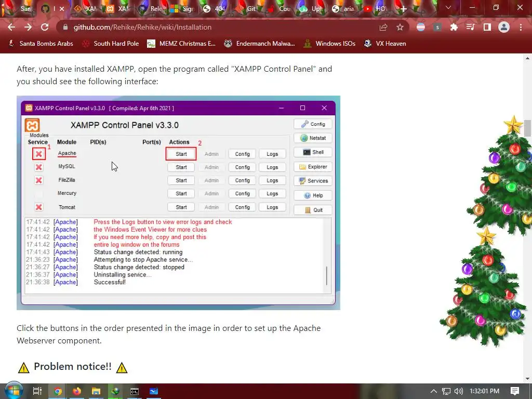Screen dimensions: 532x399
Task: Click FileZilla service X box in XAMPP screenshot
Action: tap(38, 180)
